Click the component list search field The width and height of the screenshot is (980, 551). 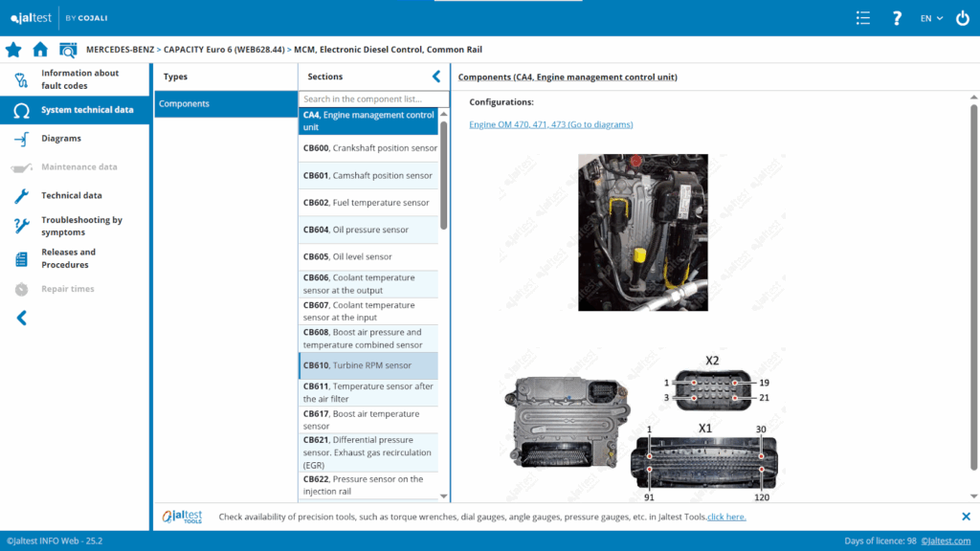[x=373, y=99]
